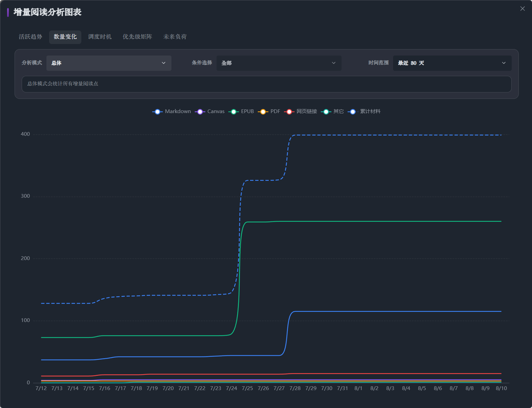Viewport: 532px width, 408px height.
Task: Hide the EPUB line via its legend label
Action: coord(247,111)
